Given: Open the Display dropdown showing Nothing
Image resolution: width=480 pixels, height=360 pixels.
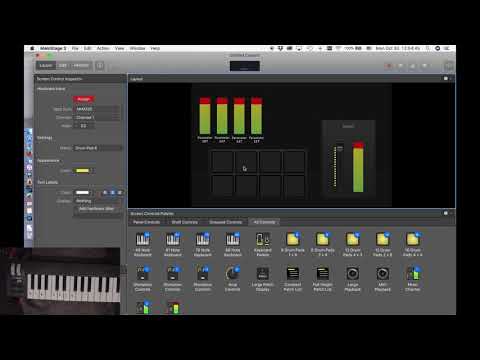Looking at the screenshot, I should click(98, 201).
